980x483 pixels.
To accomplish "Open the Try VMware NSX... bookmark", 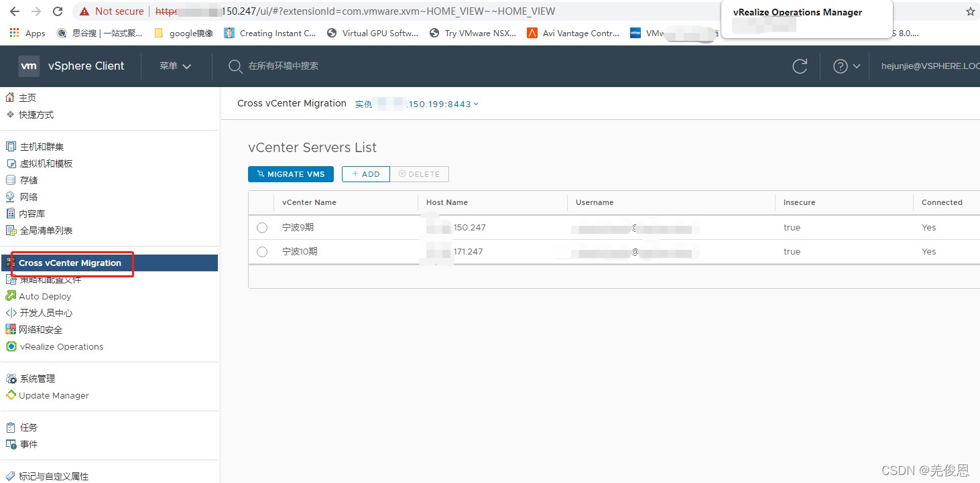I will (x=473, y=33).
